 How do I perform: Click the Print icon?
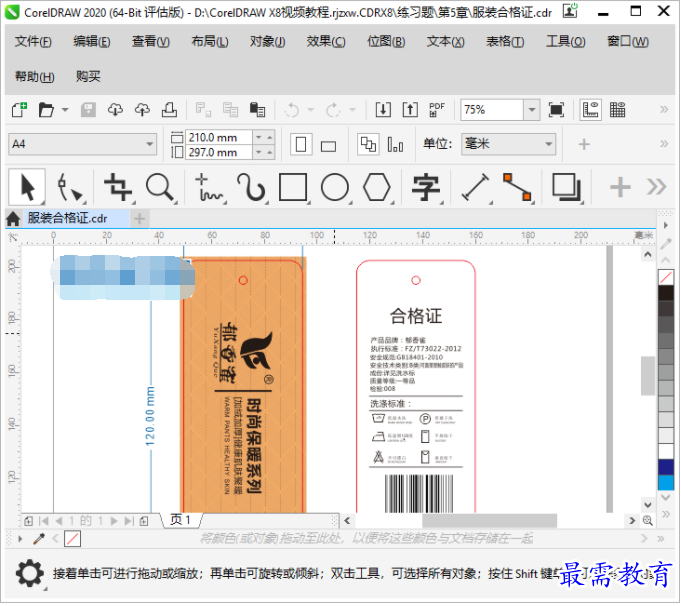[169, 110]
